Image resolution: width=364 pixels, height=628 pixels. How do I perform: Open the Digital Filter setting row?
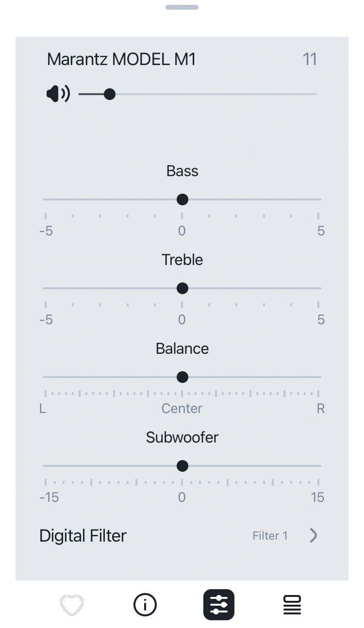coord(83,536)
